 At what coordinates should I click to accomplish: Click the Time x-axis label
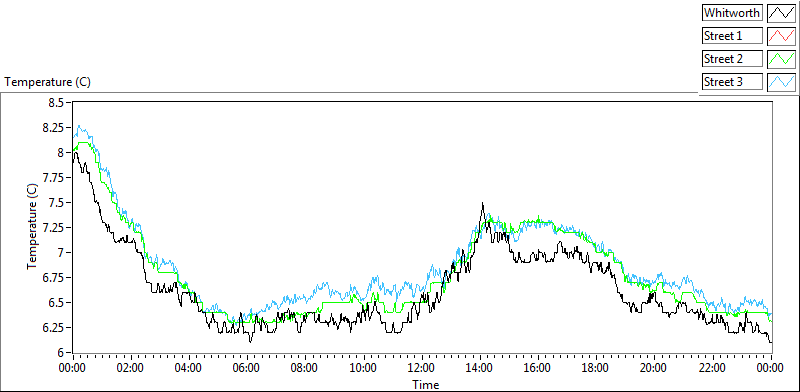point(426,384)
